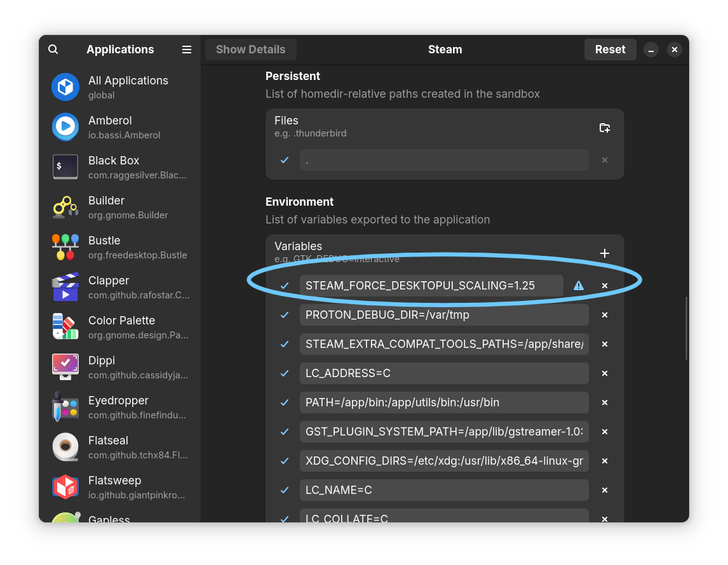Edit PATH=/app/bin field
Image resolution: width=728 pixels, height=565 pixels.
coord(444,402)
